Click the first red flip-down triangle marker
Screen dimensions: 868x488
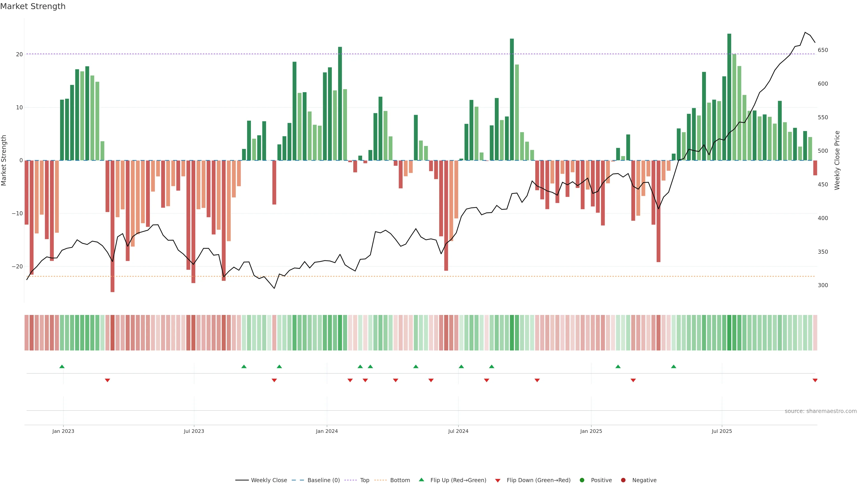tap(107, 380)
